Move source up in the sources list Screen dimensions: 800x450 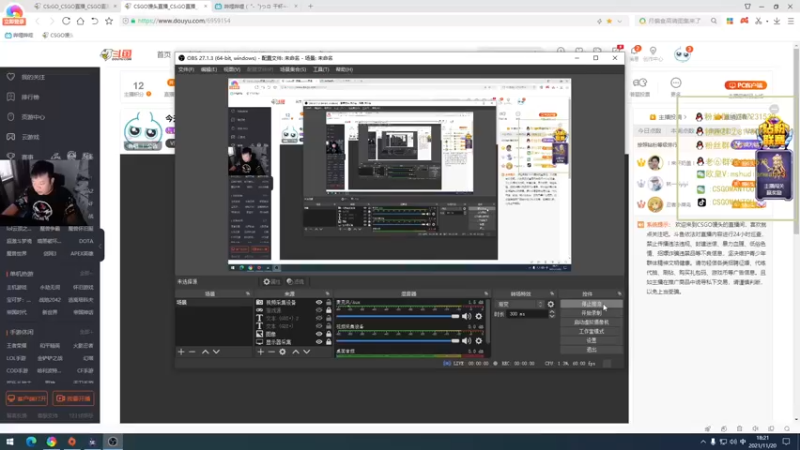click(295, 352)
